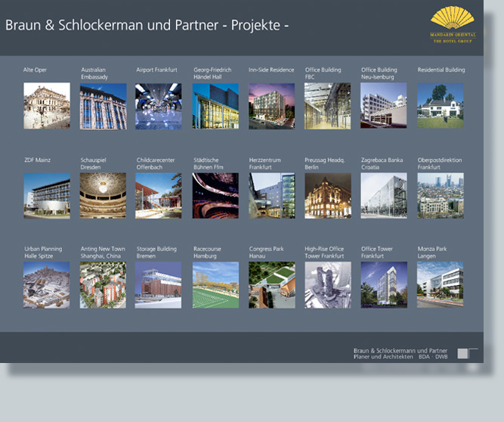
Task: Click the 'ZDF Mainz' caption
Action: click(x=37, y=160)
